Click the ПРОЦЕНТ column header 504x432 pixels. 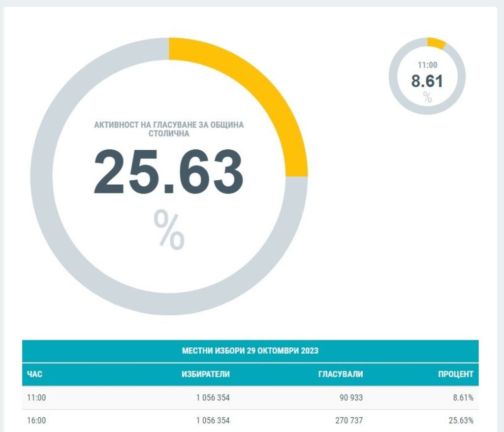coord(455,374)
